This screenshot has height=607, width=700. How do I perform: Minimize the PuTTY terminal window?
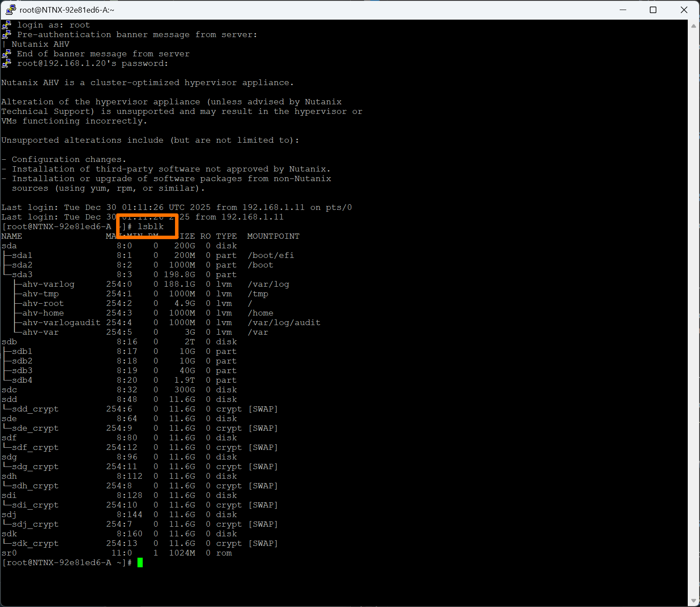(623, 10)
